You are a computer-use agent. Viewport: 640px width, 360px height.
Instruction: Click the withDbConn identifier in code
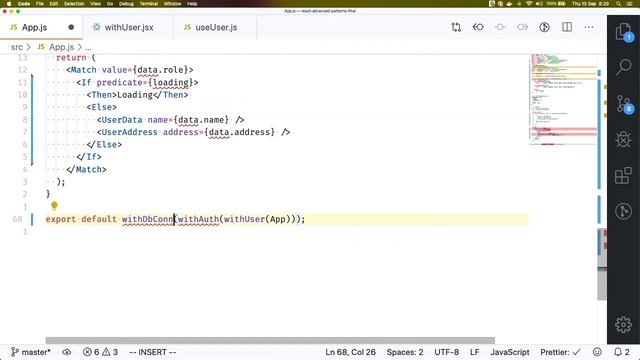click(x=148, y=219)
